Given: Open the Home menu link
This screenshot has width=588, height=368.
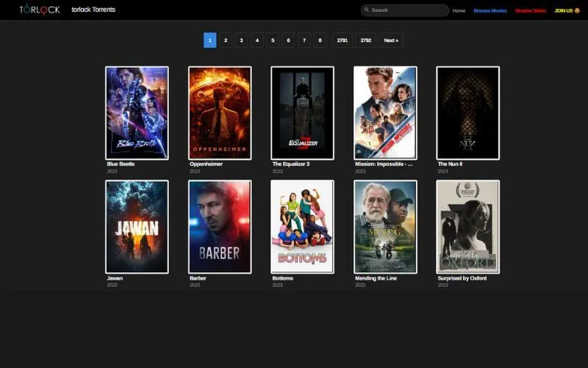Looking at the screenshot, I should [x=459, y=10].
